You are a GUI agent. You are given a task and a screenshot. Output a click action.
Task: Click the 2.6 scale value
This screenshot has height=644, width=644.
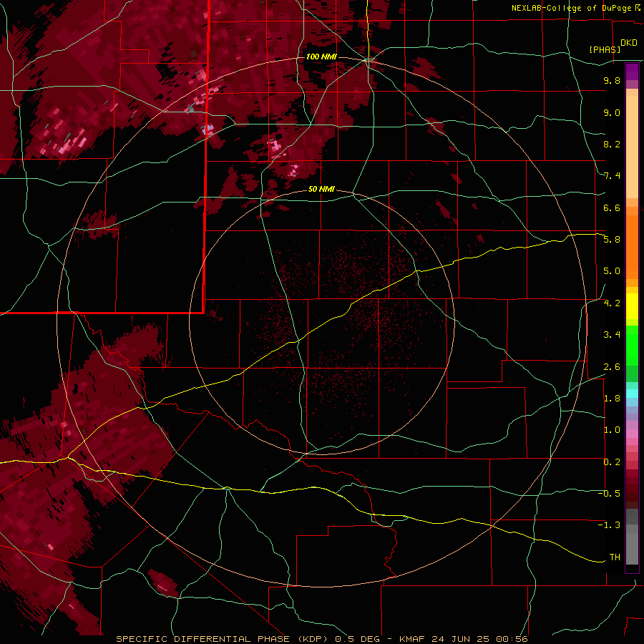pos(612,367)
